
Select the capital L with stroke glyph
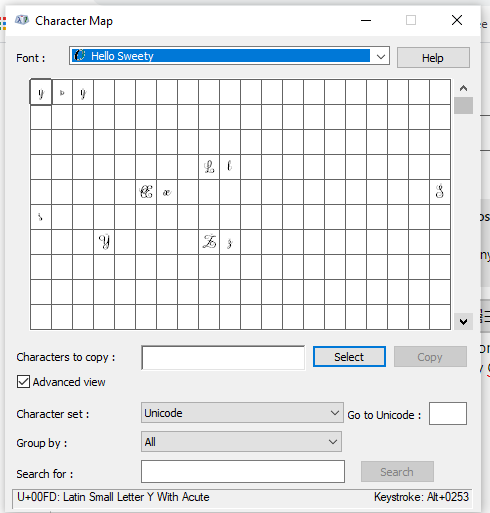click(x=209, y=167)
